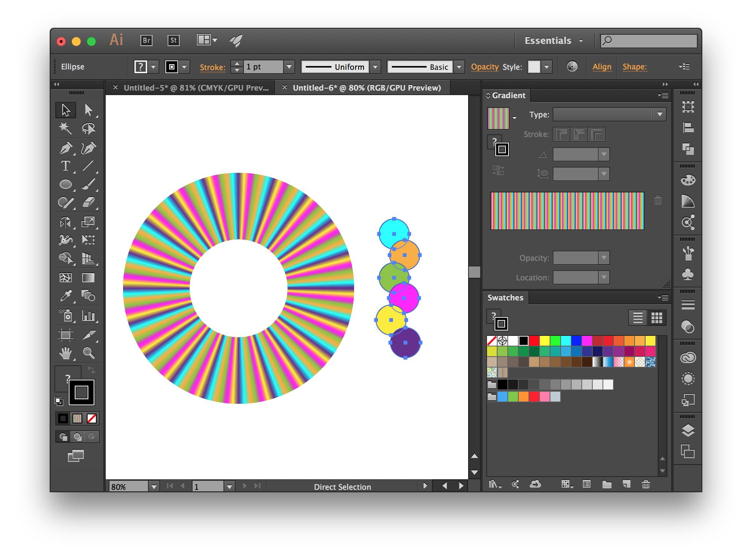Click the Align link

pyautogui.click(x=602, y=67)
